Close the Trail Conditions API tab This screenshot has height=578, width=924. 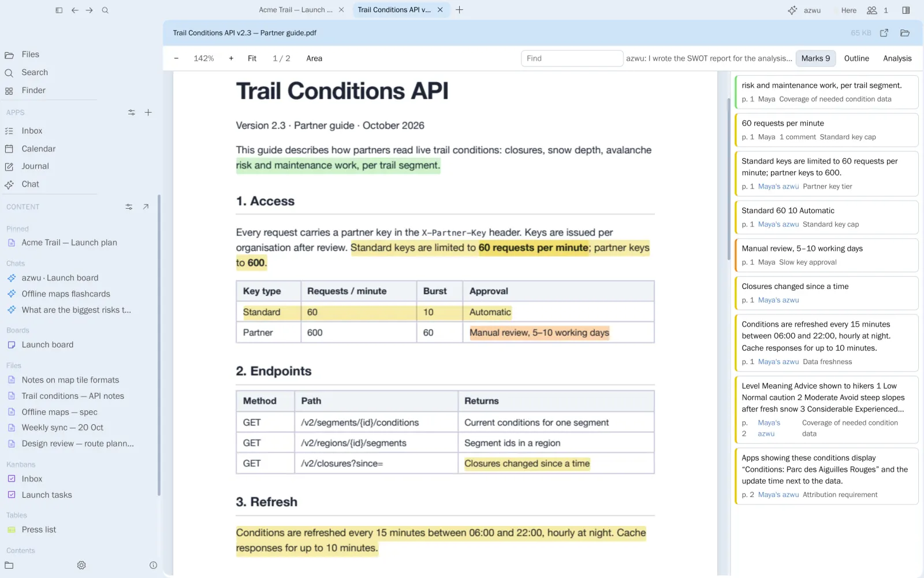(440, 10)
